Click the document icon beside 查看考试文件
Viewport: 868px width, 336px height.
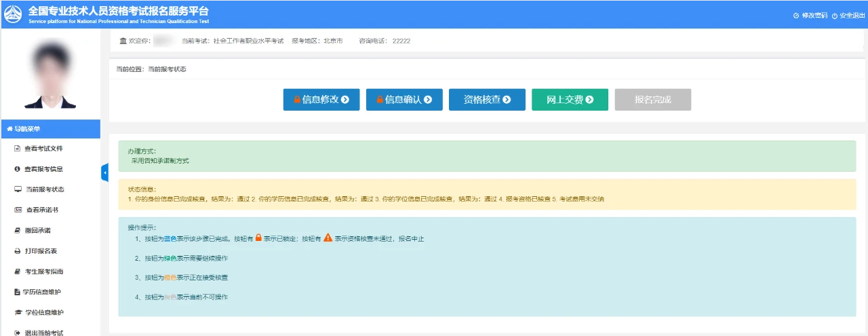(18, 149)
